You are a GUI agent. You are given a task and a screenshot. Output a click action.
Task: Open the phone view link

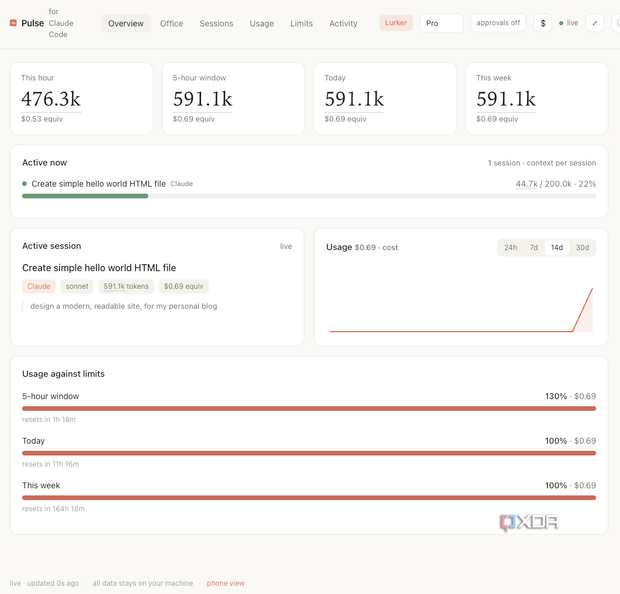coord(225,583)
